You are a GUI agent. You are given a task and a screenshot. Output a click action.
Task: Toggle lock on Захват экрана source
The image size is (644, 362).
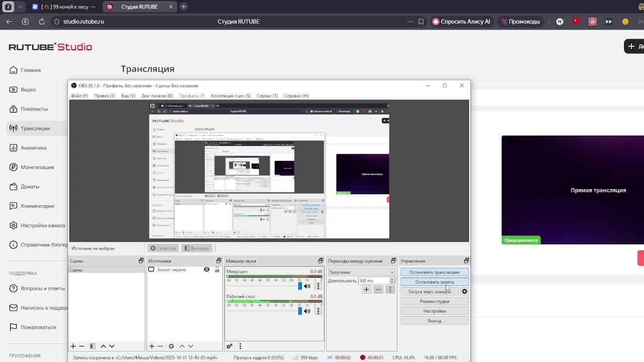click(x=217, y=269)
